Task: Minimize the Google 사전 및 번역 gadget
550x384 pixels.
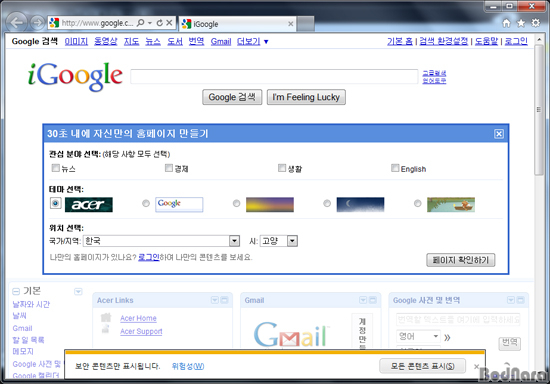Action: tap(521, 300)
